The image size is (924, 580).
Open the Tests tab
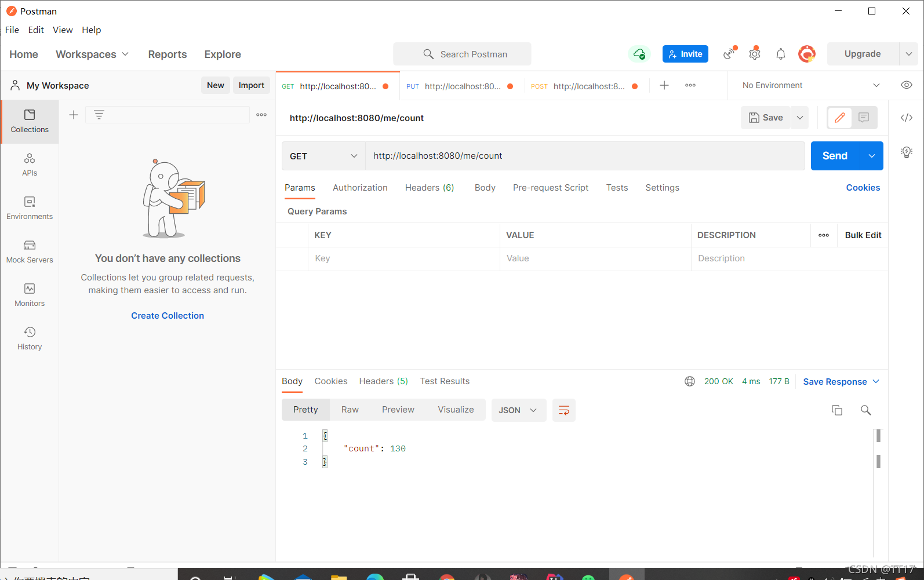click(x=617, y=188)
